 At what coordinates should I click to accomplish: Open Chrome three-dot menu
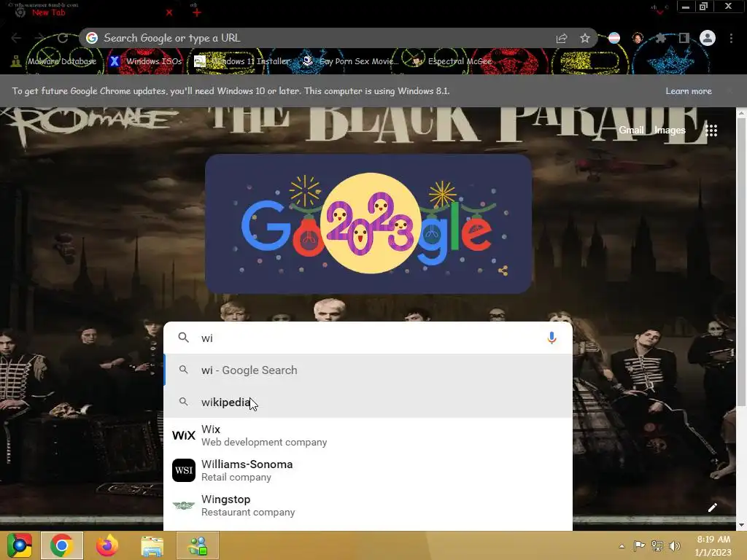(731, 38)
